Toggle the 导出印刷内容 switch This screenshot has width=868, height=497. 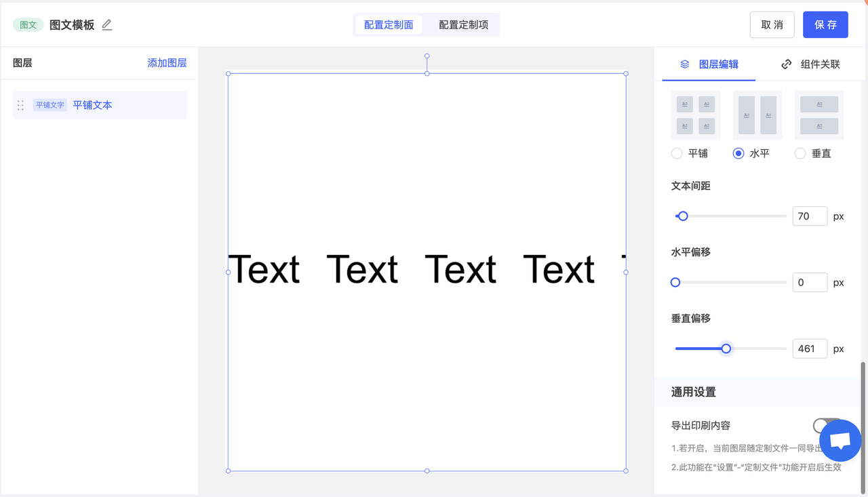[x=827, y=426]
